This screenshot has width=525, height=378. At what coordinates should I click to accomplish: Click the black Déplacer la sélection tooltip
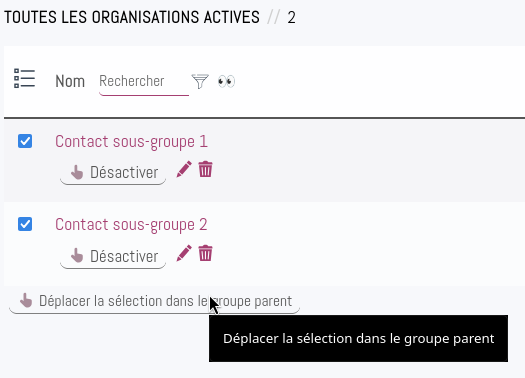358,338
